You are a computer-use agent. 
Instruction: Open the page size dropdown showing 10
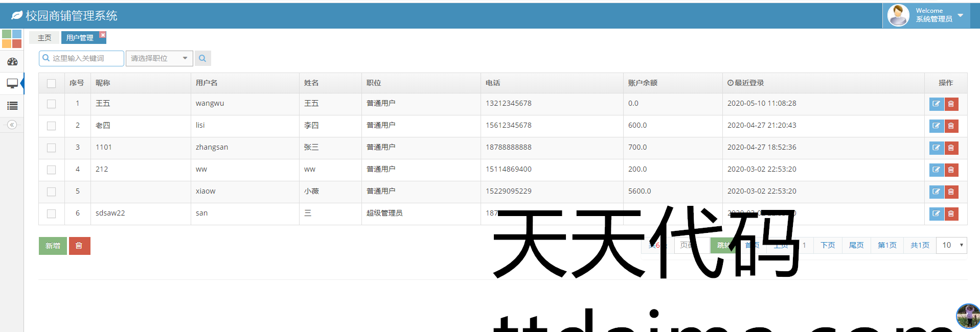point(951,245)
